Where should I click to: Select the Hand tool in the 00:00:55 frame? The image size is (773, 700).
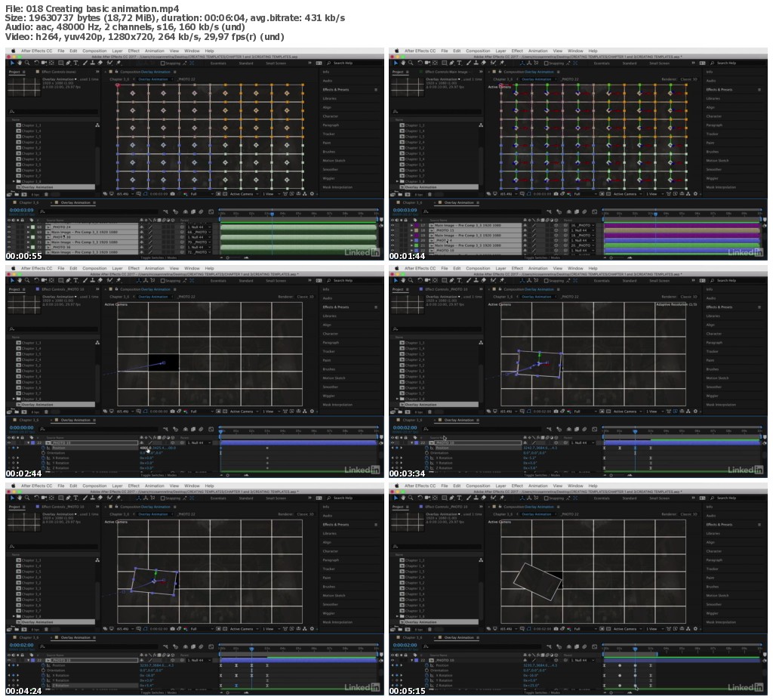19,63
